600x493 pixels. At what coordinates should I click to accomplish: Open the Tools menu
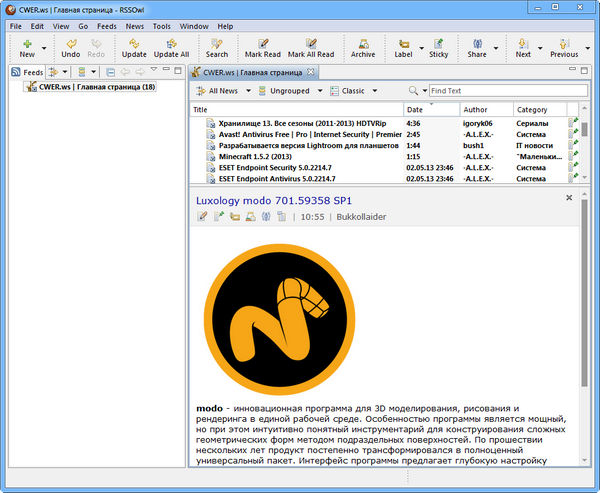[x=162, y=25]
